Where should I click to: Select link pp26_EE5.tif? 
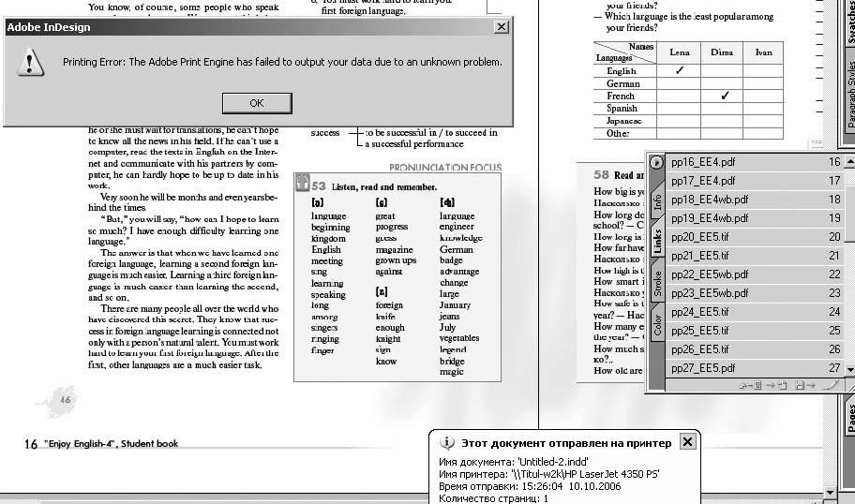click(756, 349)
